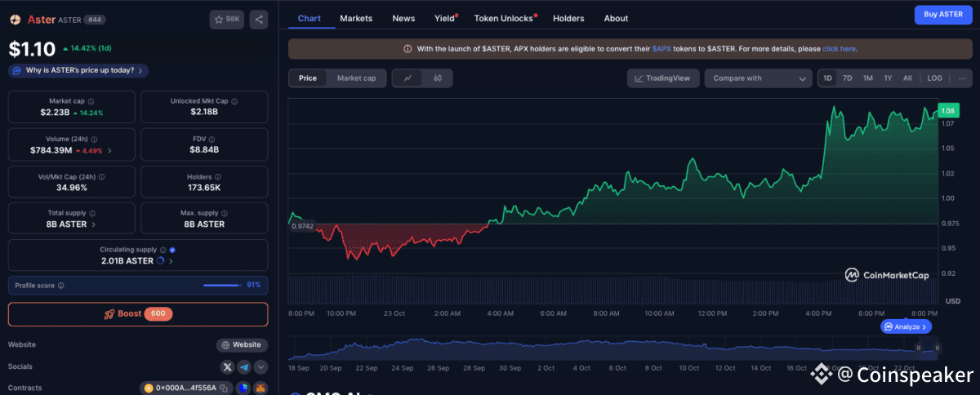Copy the contract address 0x000A...4f556A
980x395 pixels.
[223, 388]
